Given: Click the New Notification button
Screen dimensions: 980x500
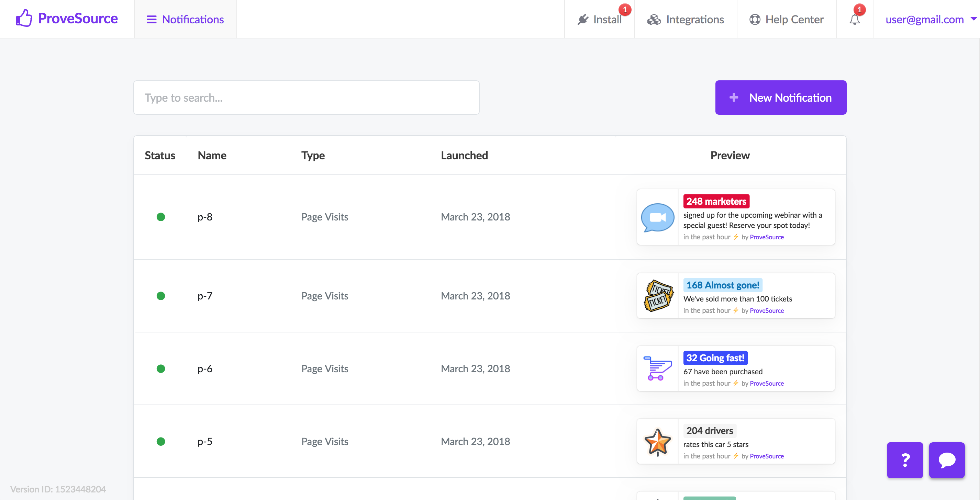Looking at the screenshot, I should tap(781, 98).
